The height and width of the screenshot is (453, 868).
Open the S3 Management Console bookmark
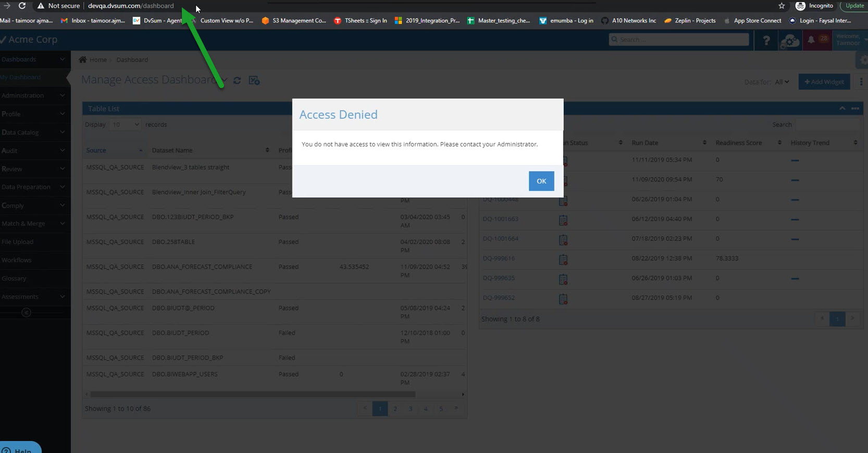coord(294,20)
